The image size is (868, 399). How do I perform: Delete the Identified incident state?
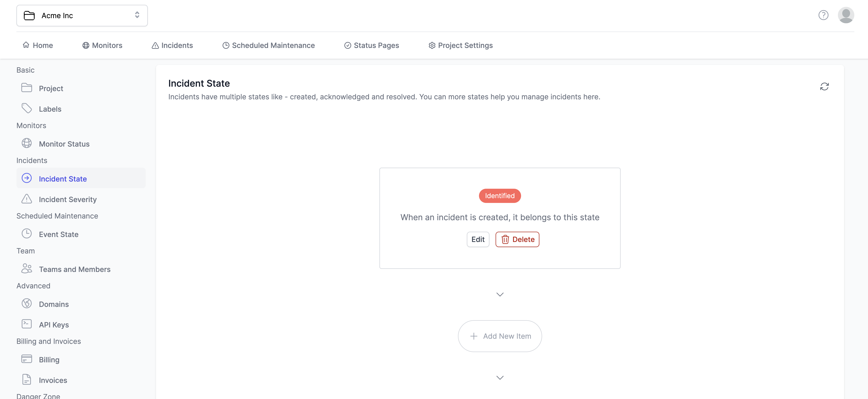(x=517, y=239)
